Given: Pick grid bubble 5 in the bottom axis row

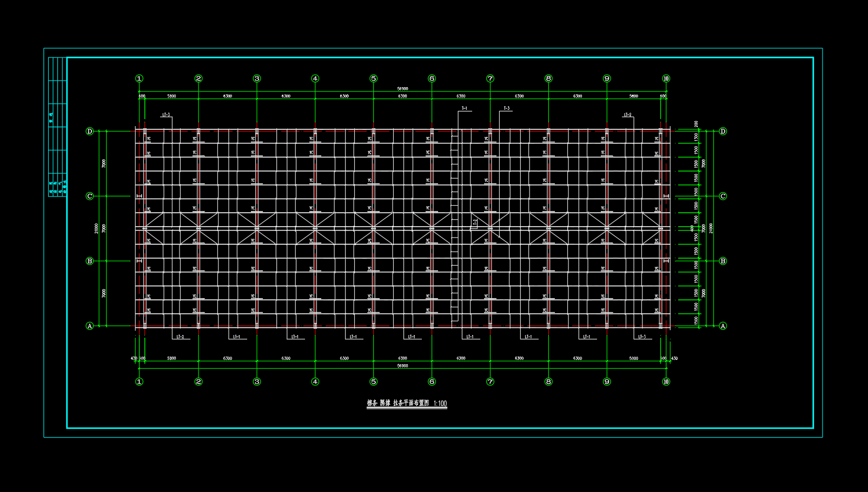Looking at the screenshot, I should (374, 382).
